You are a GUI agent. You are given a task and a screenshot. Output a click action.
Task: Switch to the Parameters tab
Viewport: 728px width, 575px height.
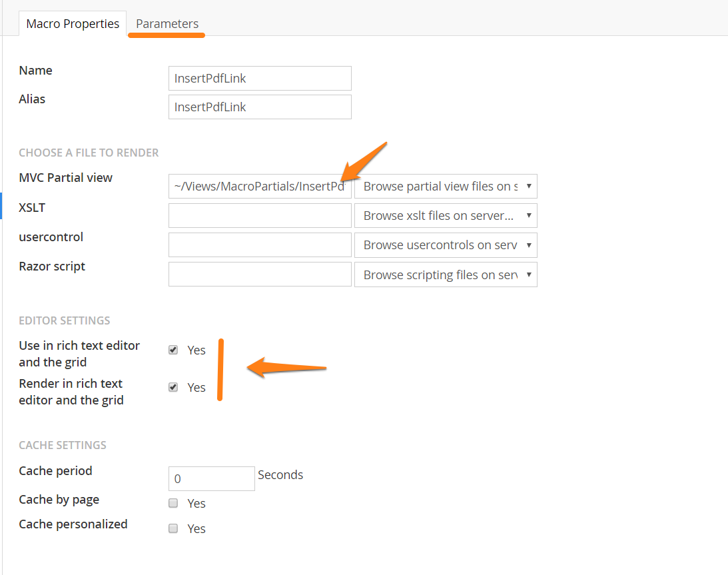[x=167, y=24]
